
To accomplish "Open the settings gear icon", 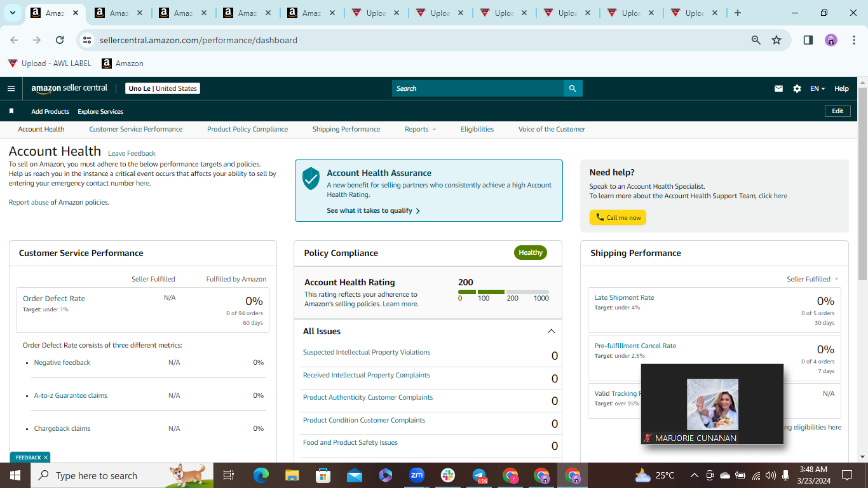I will (x=797, y=89).
